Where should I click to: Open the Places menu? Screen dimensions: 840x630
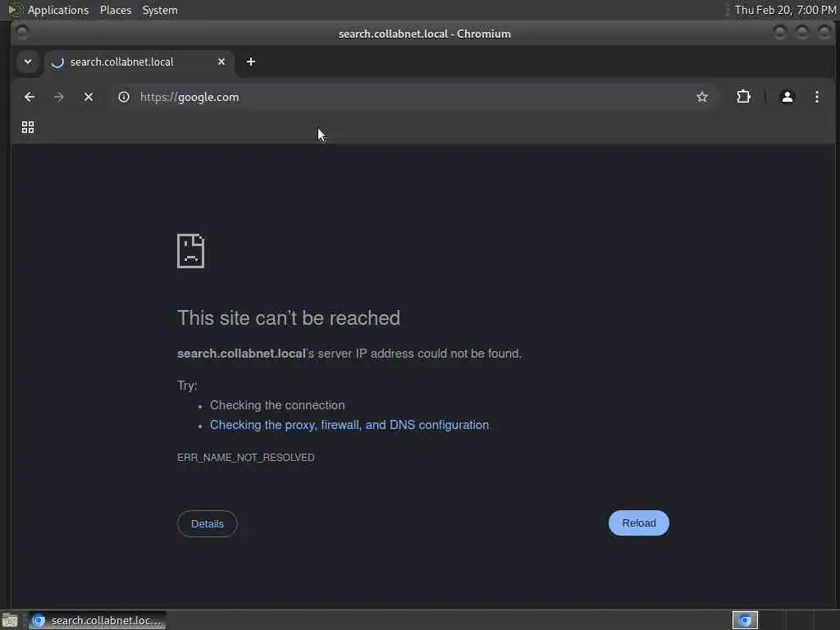[x=116, y=10]
